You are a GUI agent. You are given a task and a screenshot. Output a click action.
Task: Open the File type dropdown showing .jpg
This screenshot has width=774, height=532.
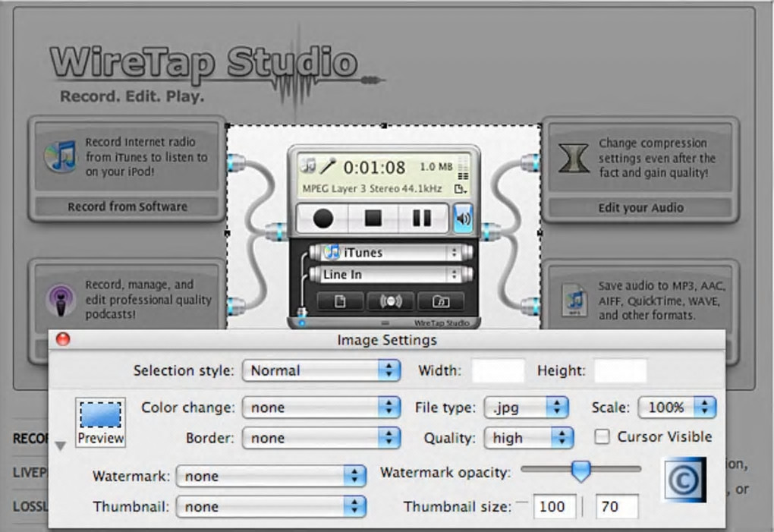pyautogui.click(x=526, y=408)
